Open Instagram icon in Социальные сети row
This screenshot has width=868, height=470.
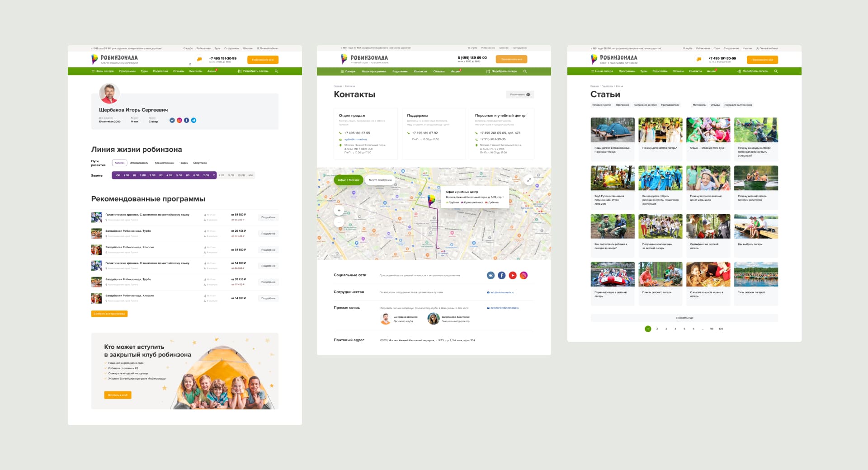(524, 275)
